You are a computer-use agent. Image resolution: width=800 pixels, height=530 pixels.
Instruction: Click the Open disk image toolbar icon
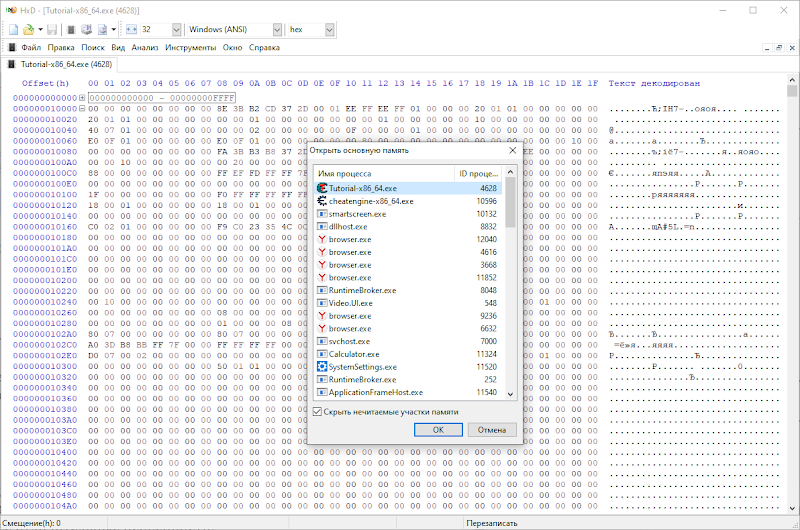coord(102,30)
